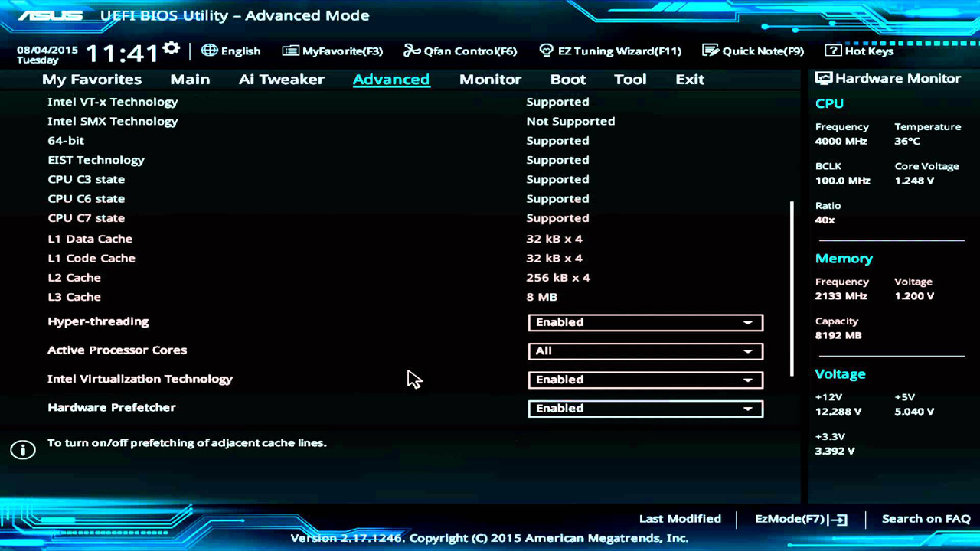The image size is (980, 551).
Task: Switch to EzMode(F7)
Action: pos(801,519)
